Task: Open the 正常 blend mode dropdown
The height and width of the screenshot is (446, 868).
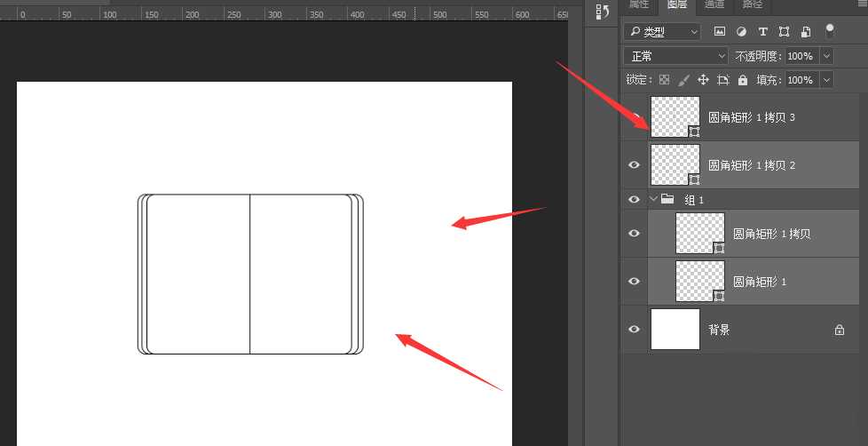Action: 676,56
